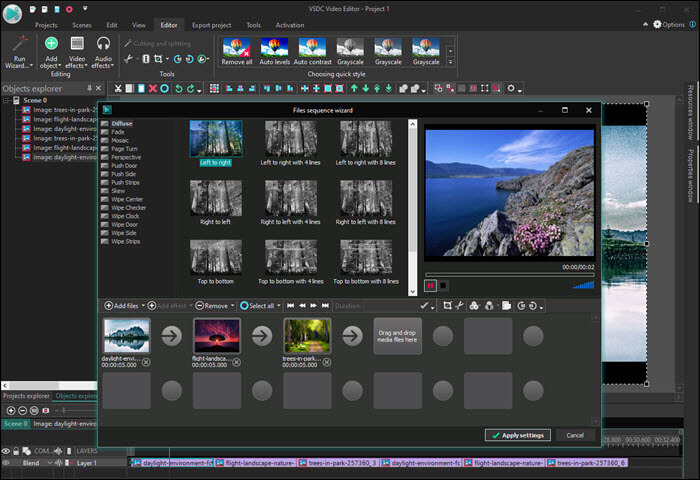Click the Apply settings button

[517, 435]
